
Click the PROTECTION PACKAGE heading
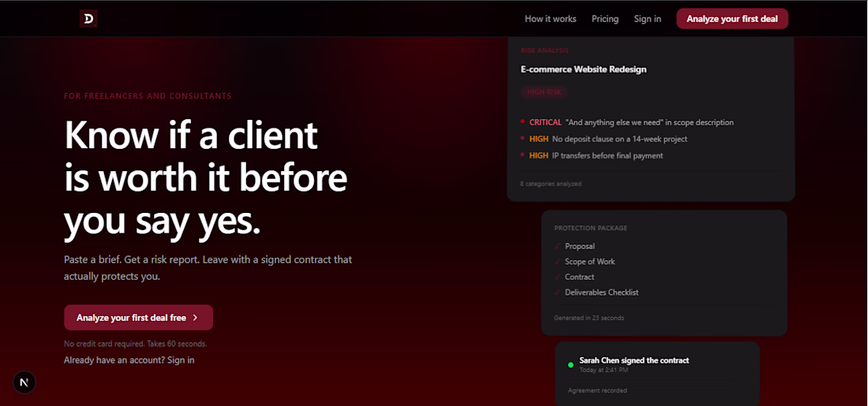[x=591, y=228]
